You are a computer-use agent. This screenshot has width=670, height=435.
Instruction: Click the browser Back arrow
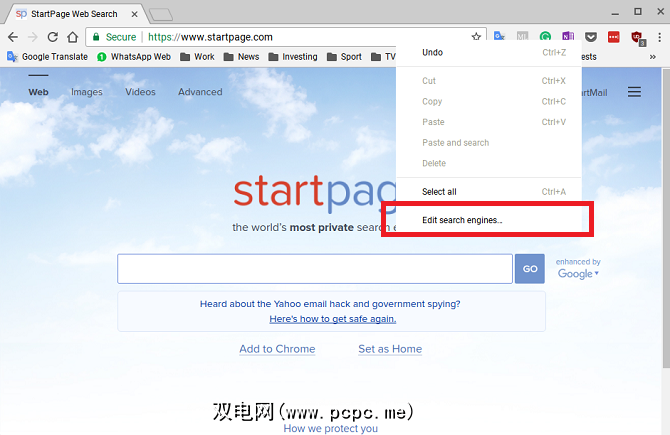point(13,37)
